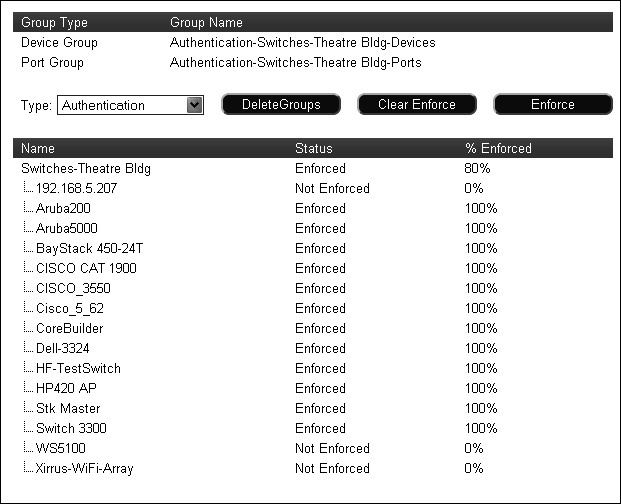Click 100% value for Dell-3324
This screenshot has height=504, width=621.
coord(481,348)
